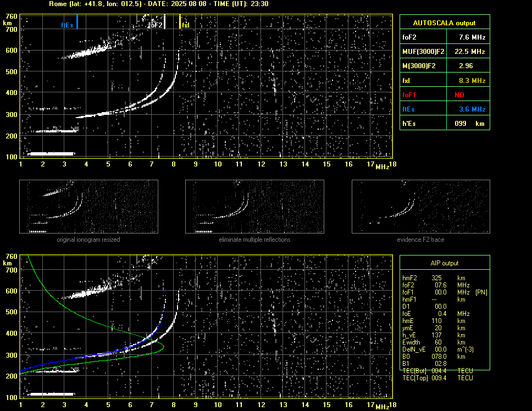Viewport: 532px width, 411px height.
Task: Click the DelN_vE row value '00.0'
Action: tap(440, 349)
